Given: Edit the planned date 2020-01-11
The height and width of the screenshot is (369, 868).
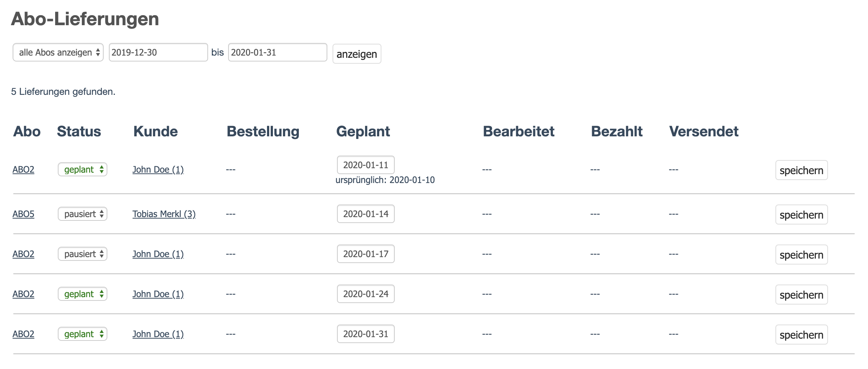Looking at the screenshot, I should point(365,165).
